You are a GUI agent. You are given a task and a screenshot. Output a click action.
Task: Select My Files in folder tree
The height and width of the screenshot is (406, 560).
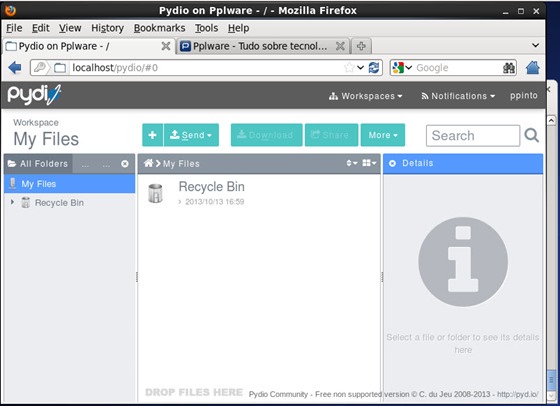[x=70, y=184]
